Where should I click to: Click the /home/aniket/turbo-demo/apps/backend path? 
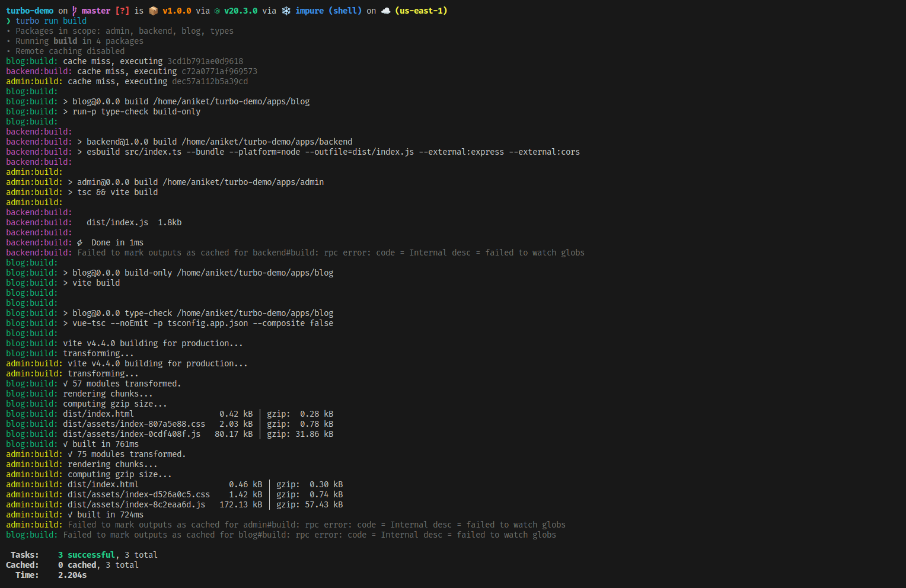(267, 142)
